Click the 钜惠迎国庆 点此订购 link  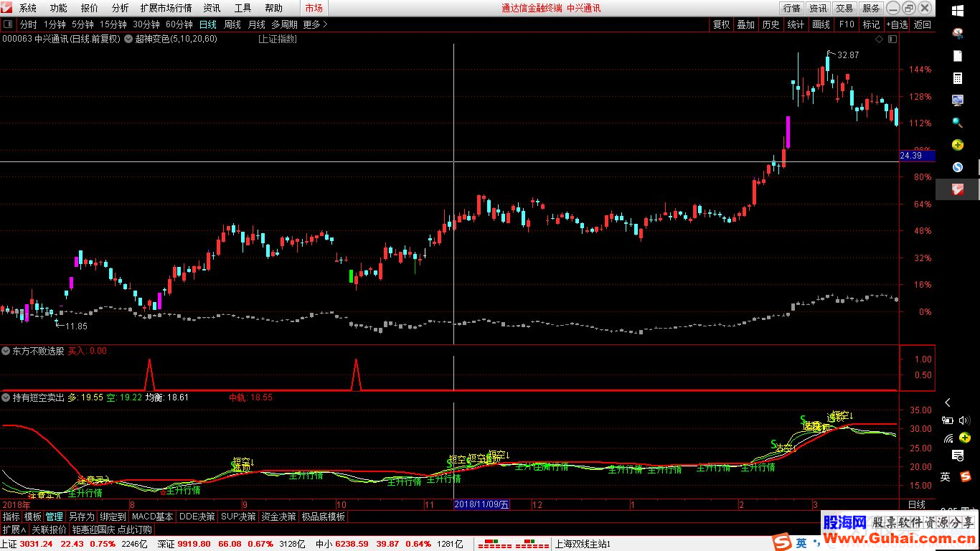[x=112, y=529]
